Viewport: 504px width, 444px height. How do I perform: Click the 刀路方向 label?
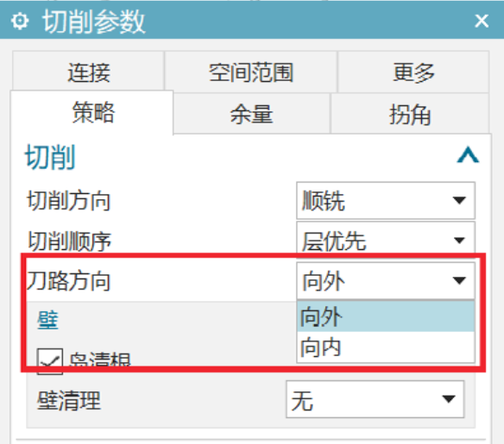68,281
